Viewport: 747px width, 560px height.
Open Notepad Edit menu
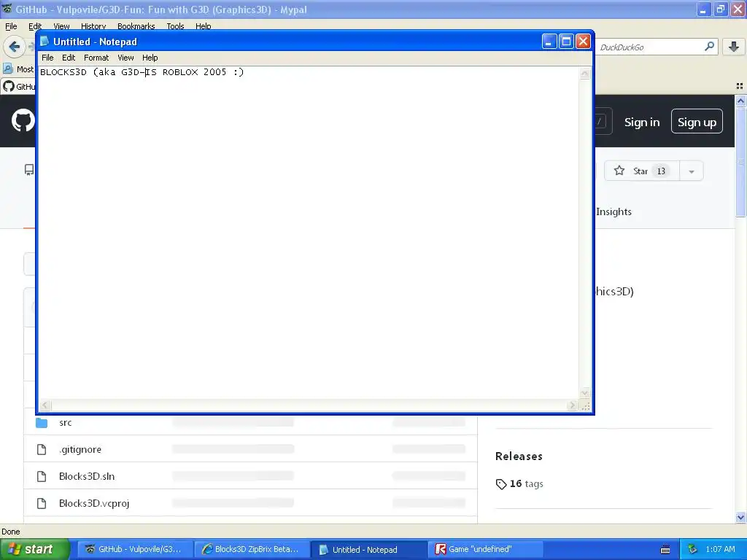[69, 58]
